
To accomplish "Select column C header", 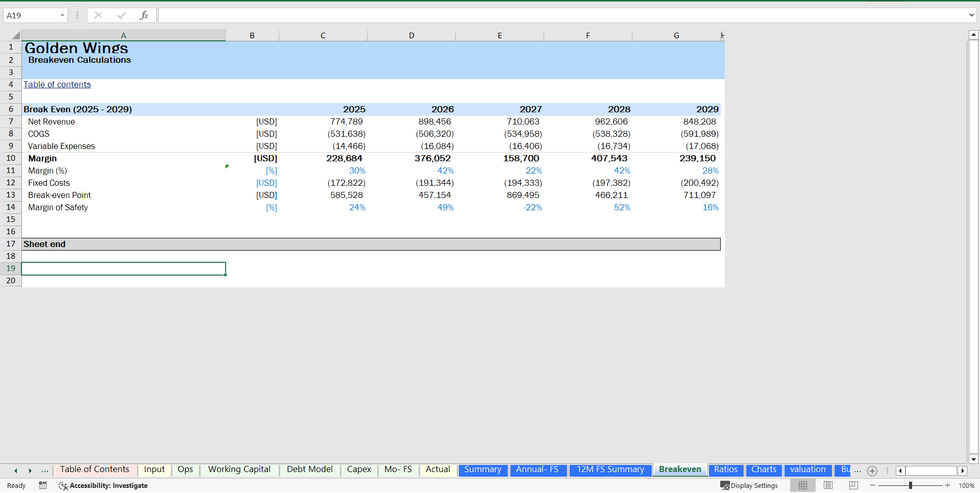I will pyautogui.click(x=323, y=35).
